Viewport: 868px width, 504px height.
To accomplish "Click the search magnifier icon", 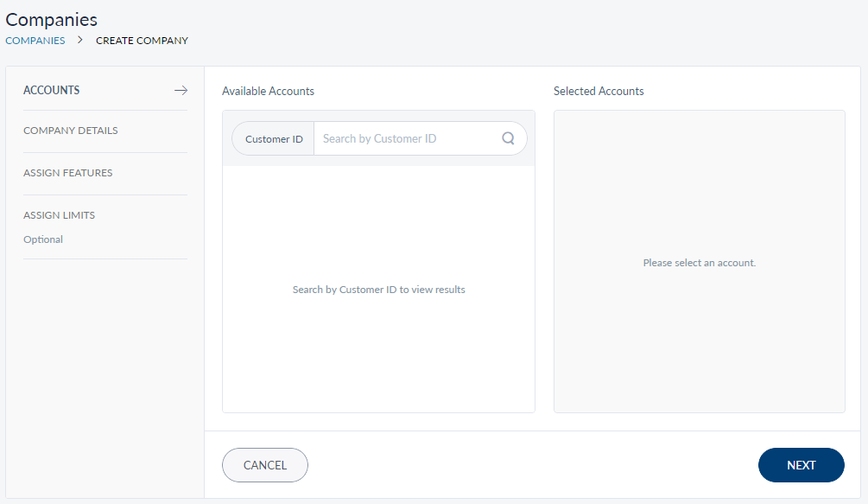I will (508, 138).
